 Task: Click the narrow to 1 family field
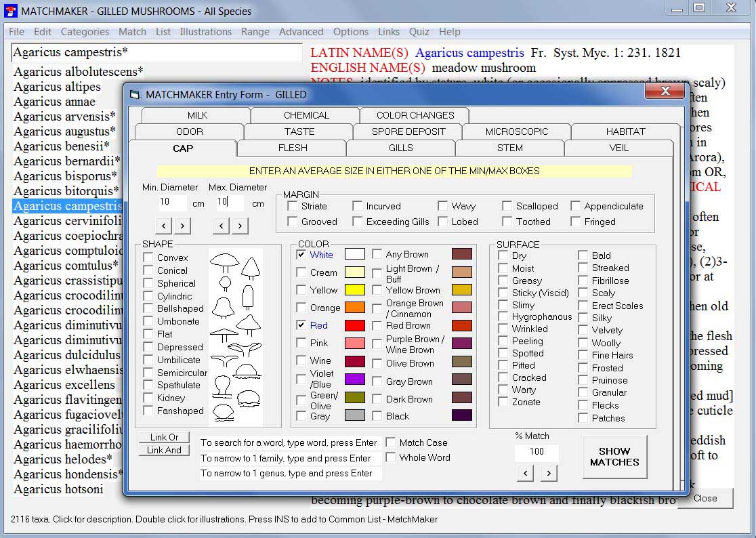[290, 458]
